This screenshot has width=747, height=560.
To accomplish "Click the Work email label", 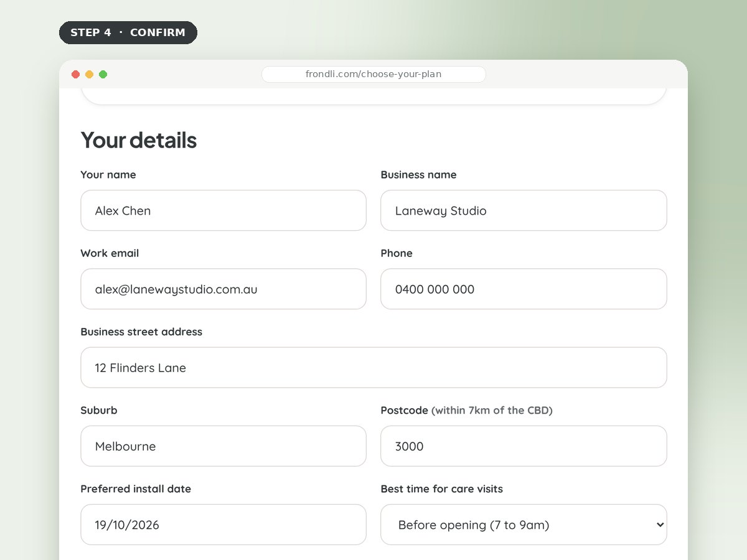I will [110, 253].
